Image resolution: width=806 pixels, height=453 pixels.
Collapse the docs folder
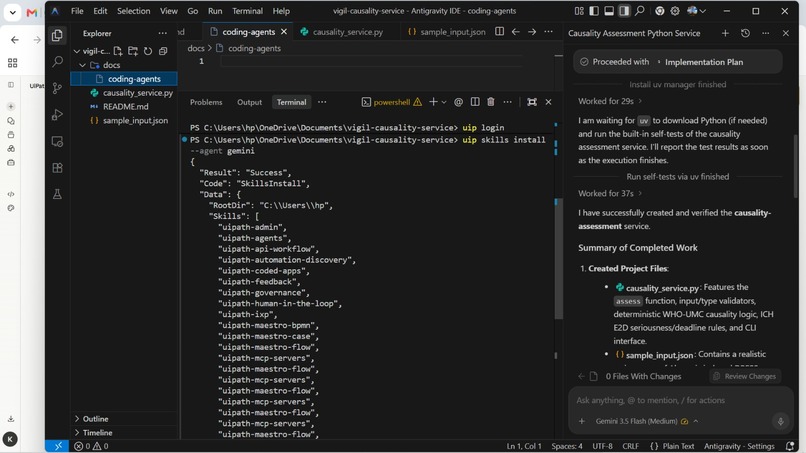[83, 65]
